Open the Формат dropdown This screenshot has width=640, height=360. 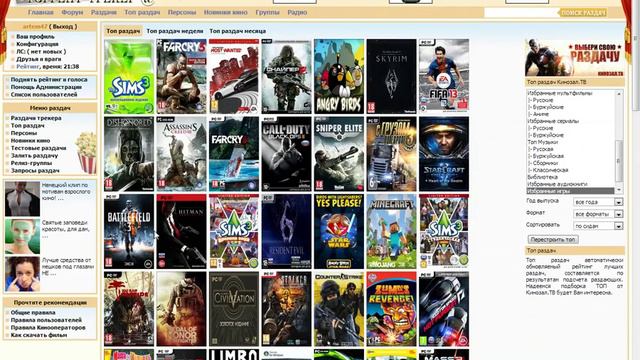(x=598, y=214)
